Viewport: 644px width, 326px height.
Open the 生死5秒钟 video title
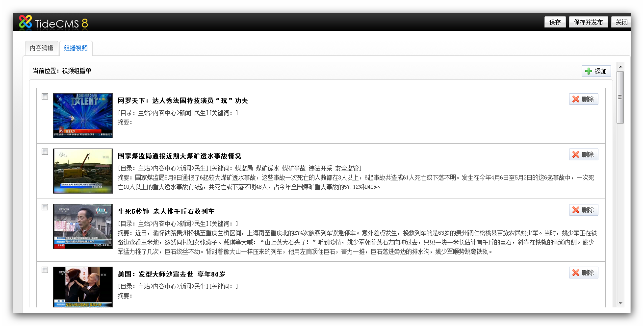pos(166,211)
